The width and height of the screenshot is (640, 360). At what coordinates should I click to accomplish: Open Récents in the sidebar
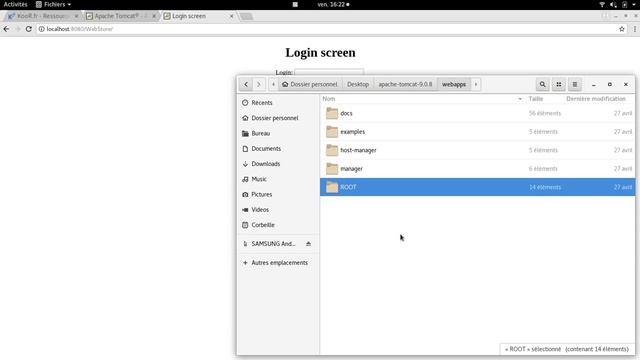[278, 103]
